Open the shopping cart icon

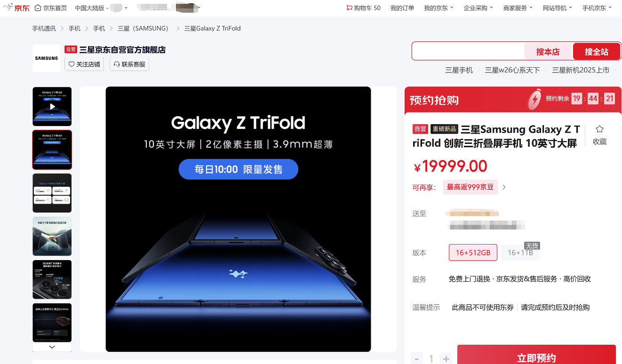point(349,8)
